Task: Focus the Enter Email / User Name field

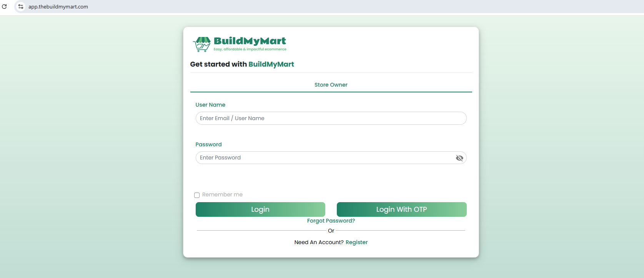Action: pos(331,118)
